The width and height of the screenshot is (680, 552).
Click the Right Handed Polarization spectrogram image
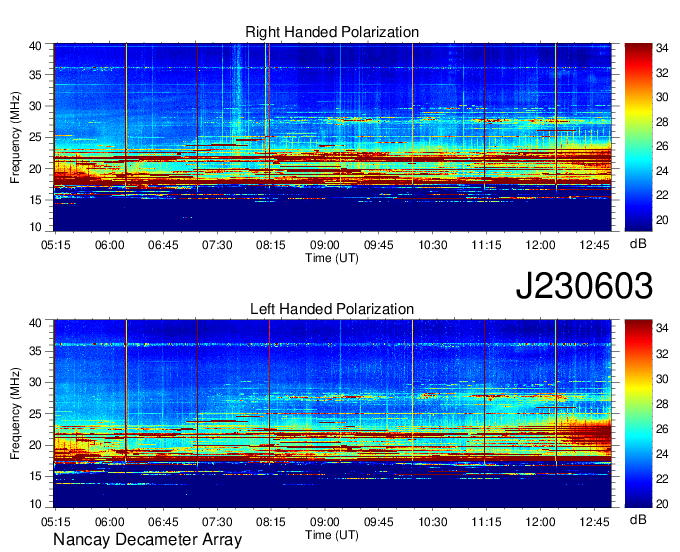[x=332, y=137]
